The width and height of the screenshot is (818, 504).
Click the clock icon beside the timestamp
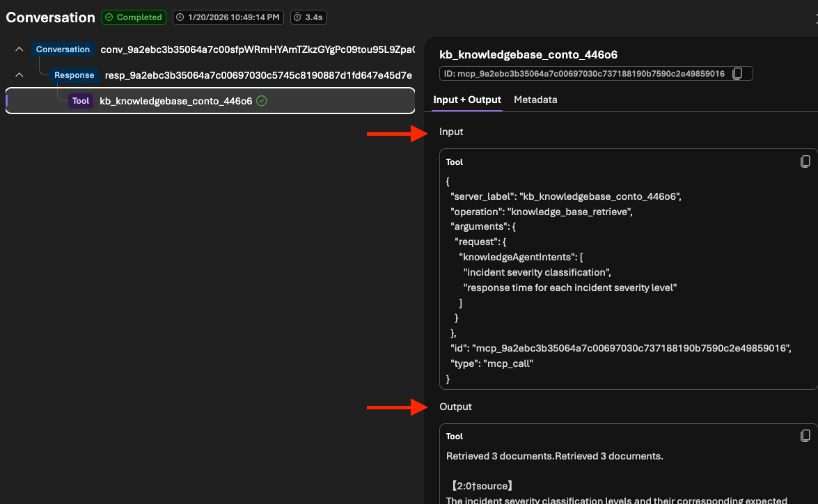tap(180, 17)
